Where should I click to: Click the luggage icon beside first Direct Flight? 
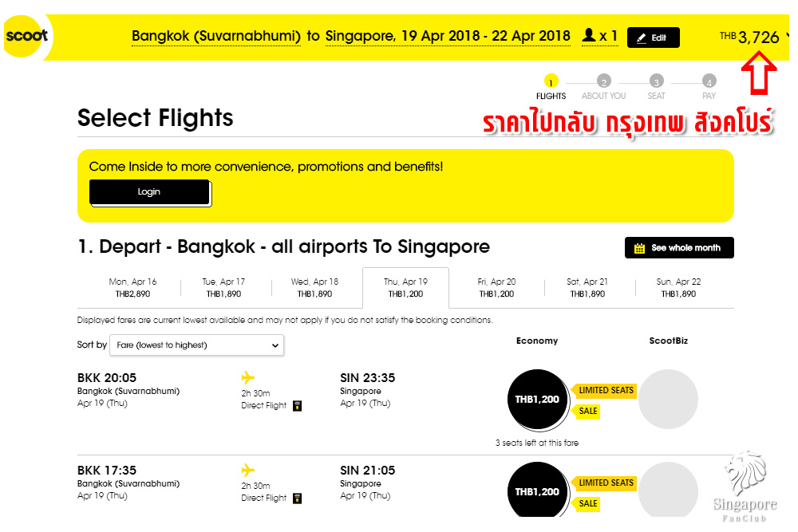click(297, 405)
